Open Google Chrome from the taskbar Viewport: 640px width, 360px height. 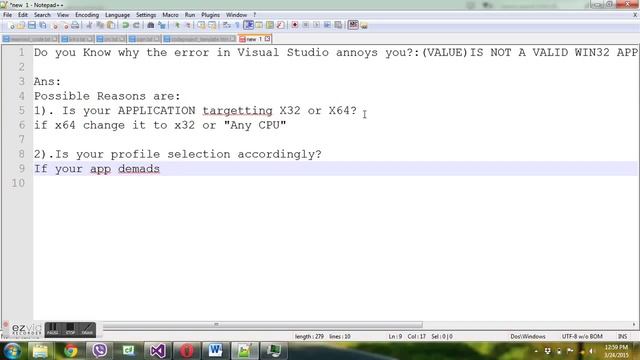[70, 351]
